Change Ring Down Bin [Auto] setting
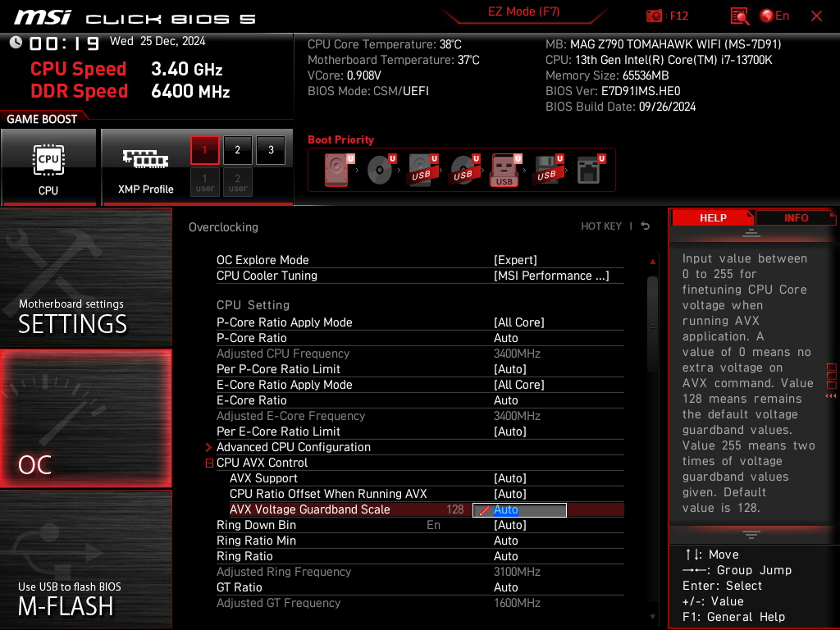The width and height of the screenshot is (840, 630). pos(510,525)
